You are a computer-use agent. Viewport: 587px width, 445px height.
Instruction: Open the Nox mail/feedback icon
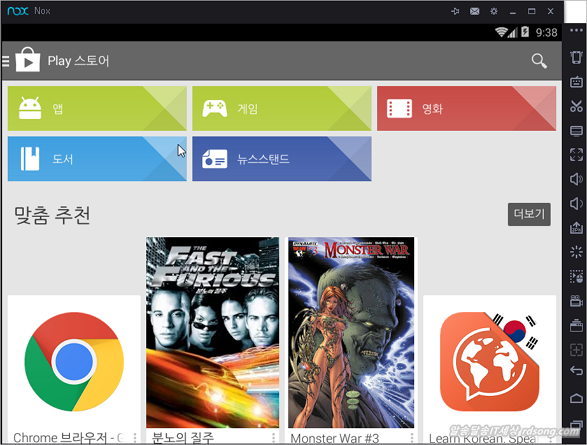point(474,11)
